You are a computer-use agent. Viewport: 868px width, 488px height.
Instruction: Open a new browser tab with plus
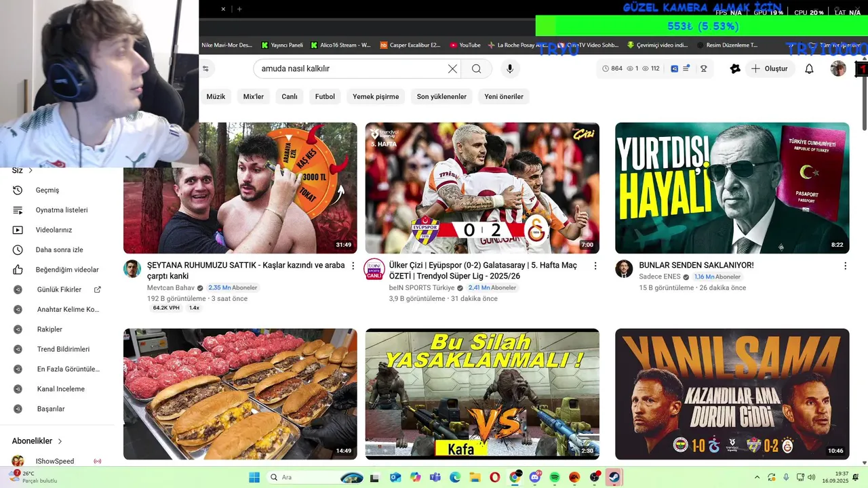pos(239,9)
